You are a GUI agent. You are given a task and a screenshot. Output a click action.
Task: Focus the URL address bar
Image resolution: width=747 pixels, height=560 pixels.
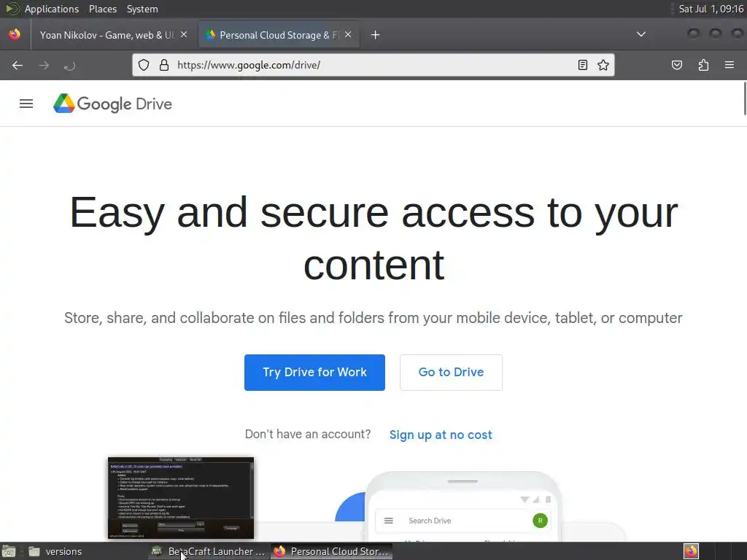[x=373, y=65]
